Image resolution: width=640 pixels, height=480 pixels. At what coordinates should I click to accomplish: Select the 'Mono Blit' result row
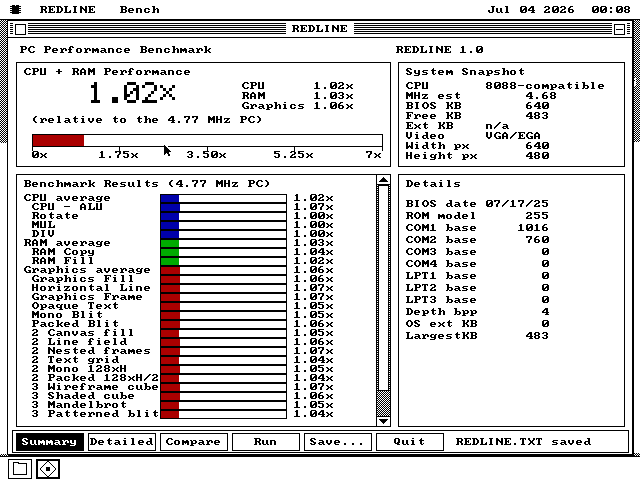click(178, 315)
